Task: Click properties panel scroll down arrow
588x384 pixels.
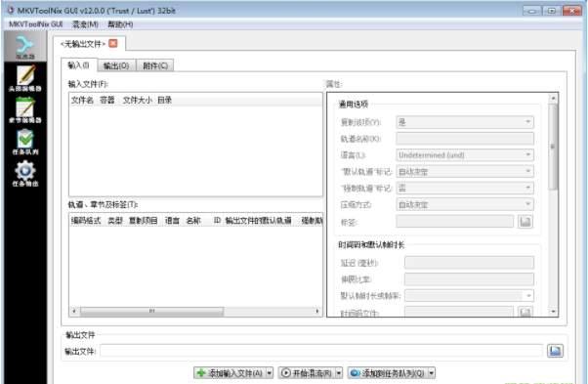Action: click(x=553, y=312)
